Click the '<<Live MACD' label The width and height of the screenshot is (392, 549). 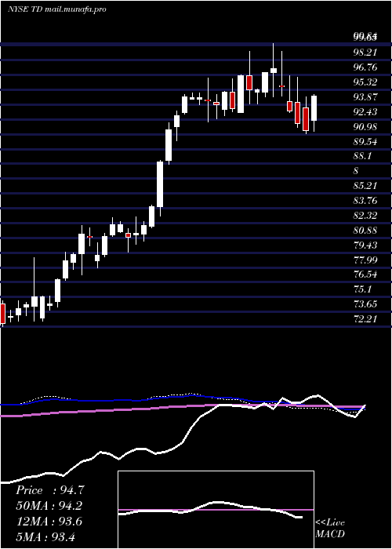tap(330, 529)
